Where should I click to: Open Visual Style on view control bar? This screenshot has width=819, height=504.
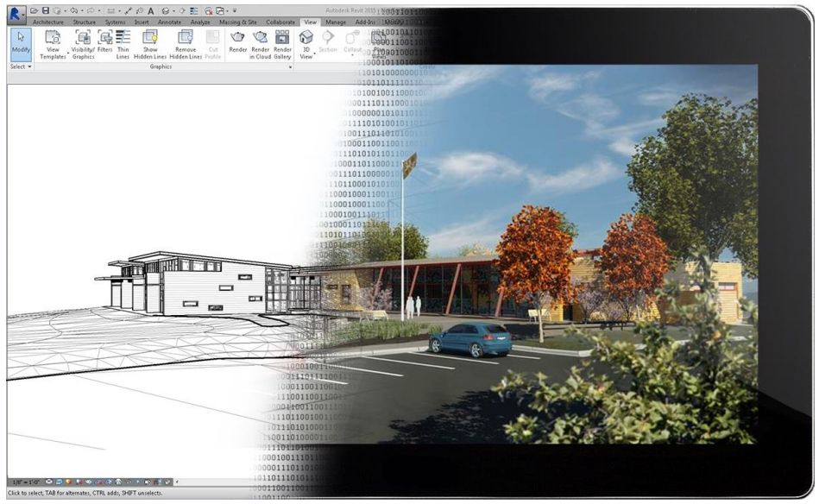pyautogui.click(x=59, y=482)
